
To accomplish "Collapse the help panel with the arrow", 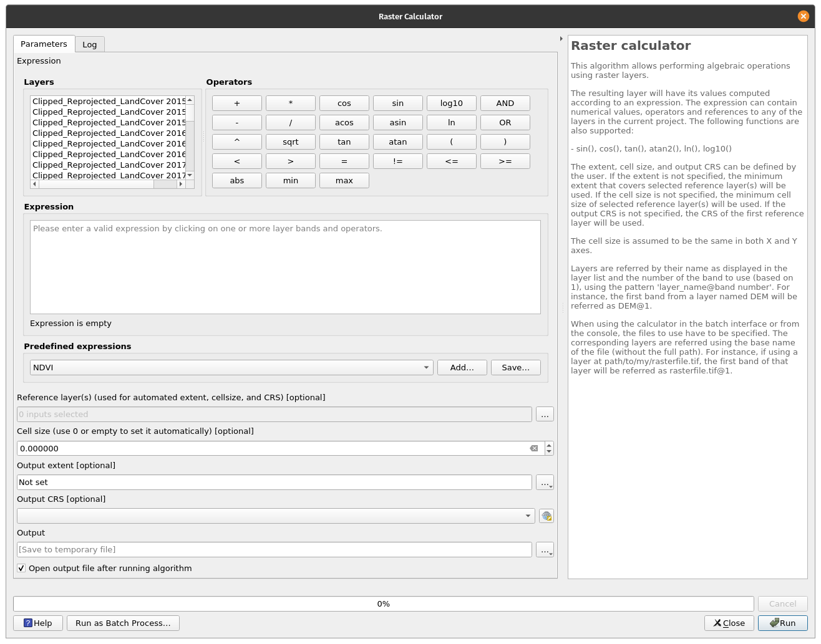I will tap(561, 39).
